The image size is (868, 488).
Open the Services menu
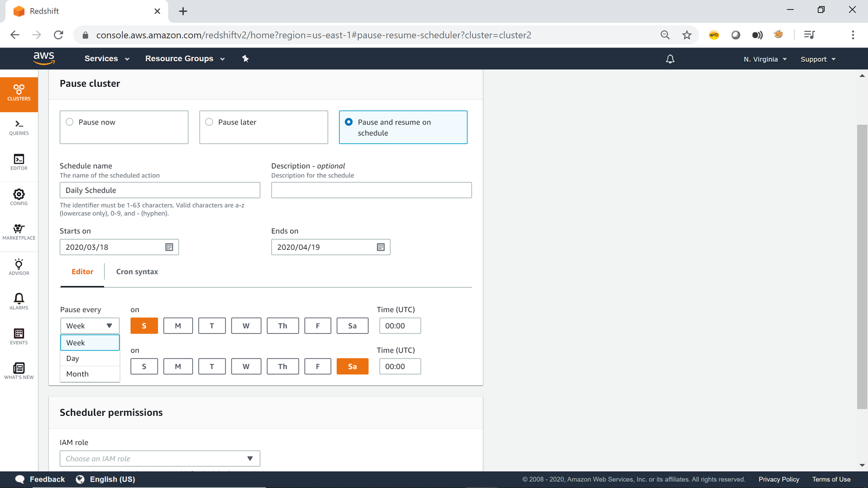(107, 59)
